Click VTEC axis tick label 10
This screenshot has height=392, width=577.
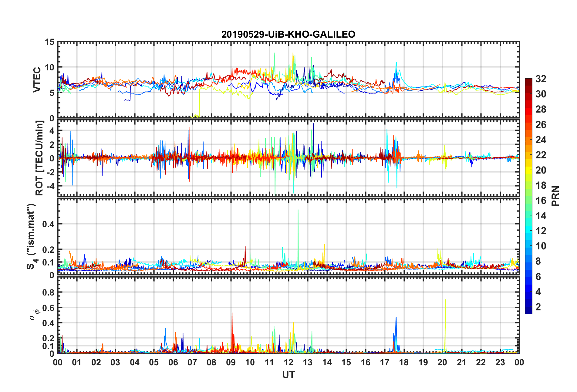(49, 67)
